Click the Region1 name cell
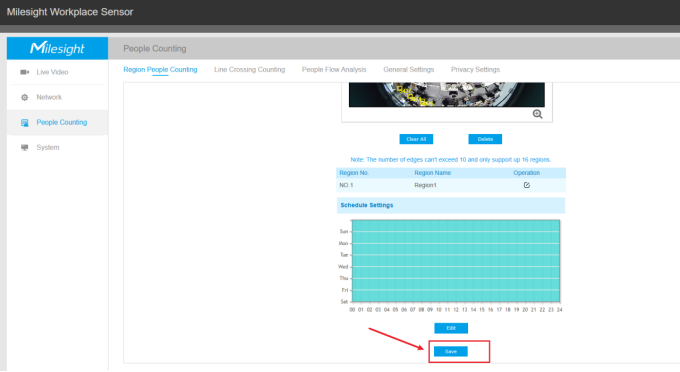 click(425, 185)
